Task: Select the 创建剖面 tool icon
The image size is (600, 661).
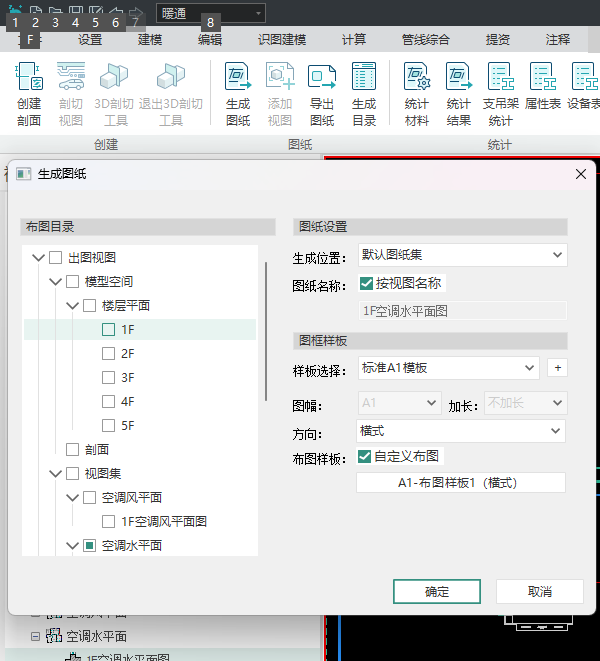Action: click(x=29, y=76)
